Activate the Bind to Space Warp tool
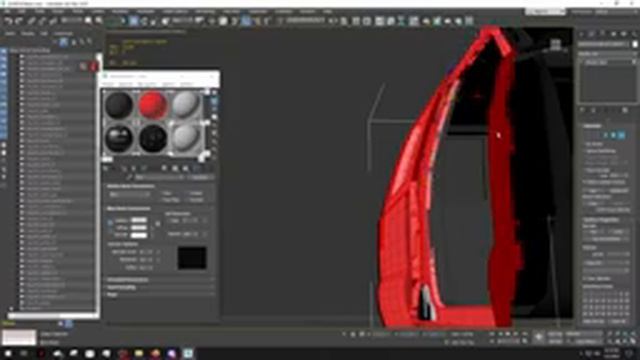 tap(53, 21)
